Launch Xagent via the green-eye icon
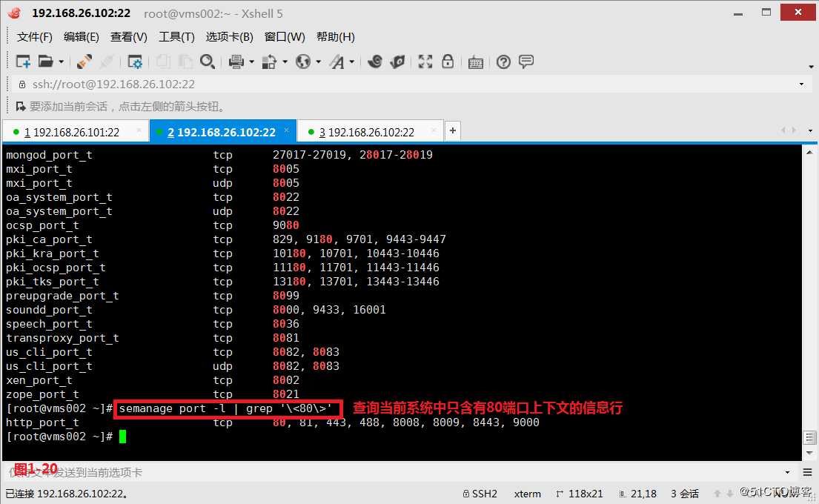This screenshot has height=504, width=819. click(x=397, y=62)
